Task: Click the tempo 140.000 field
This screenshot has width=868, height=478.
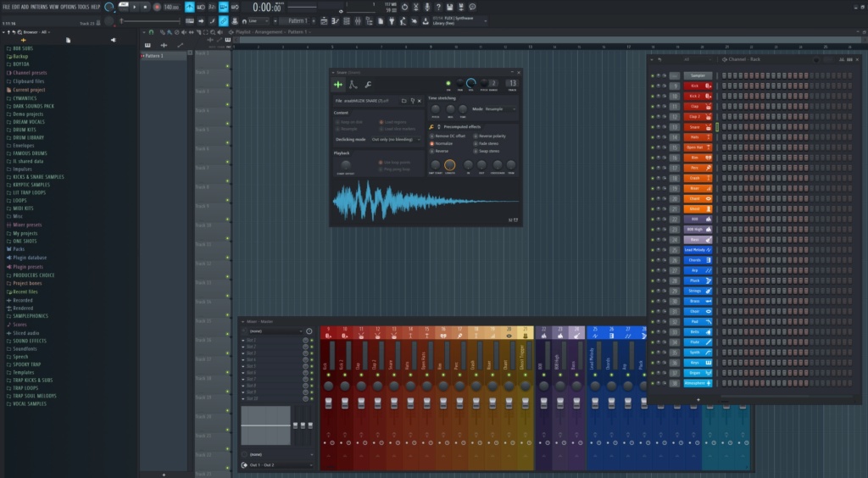Action: click(x=171, y=7)
